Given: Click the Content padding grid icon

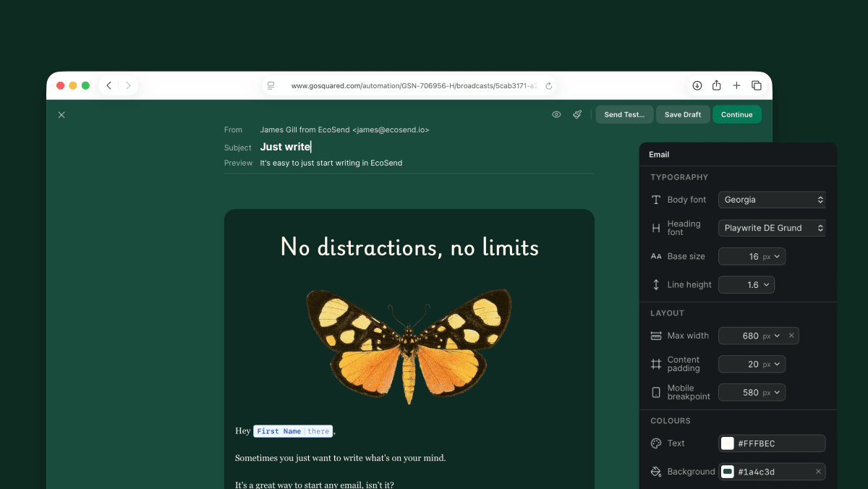Looking at the screenshot, I should coord(656,364).
